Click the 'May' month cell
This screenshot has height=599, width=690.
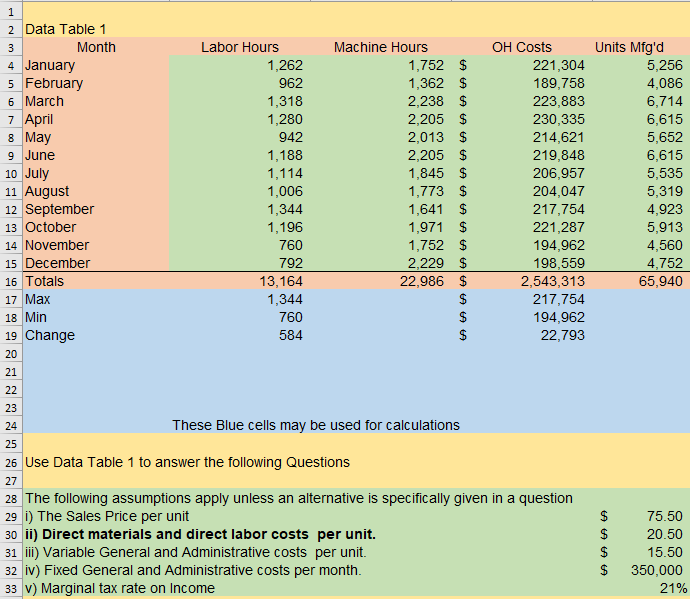[x=96, y=137]
